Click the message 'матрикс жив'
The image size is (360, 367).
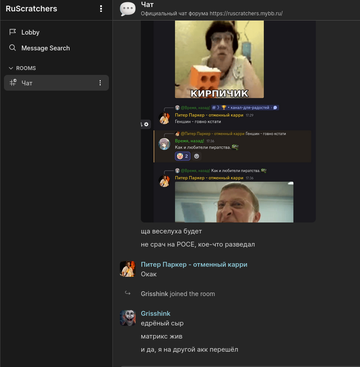point(161,336)
